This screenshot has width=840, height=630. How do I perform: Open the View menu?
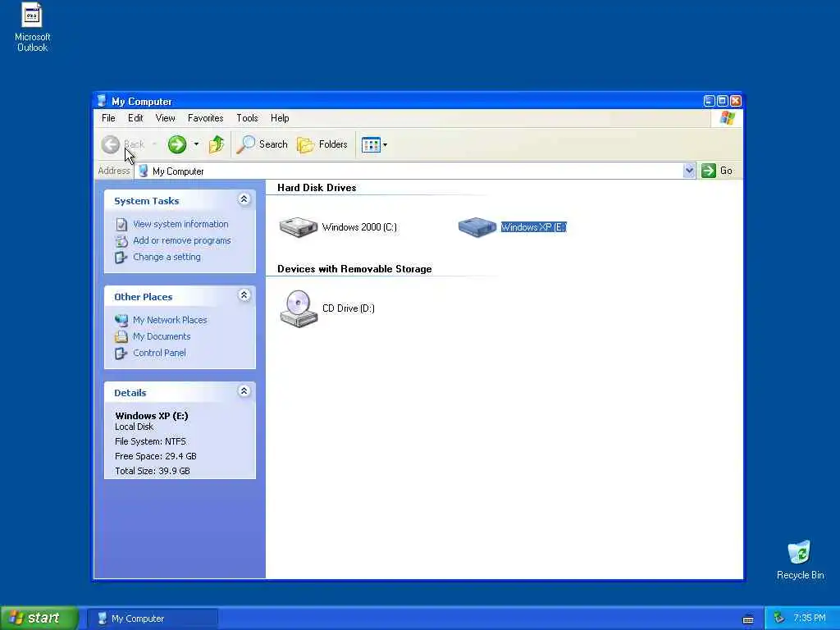coord(165,118)
